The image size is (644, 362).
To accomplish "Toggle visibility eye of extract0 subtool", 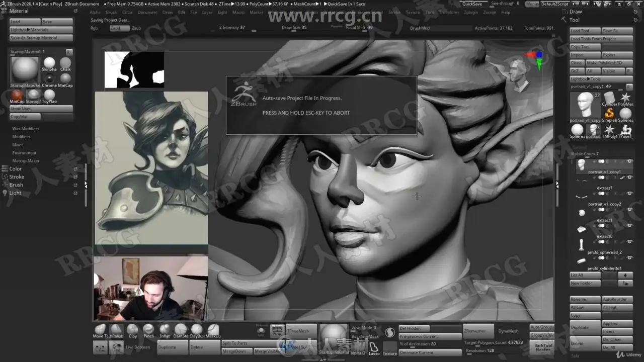I will tap(629, 226).
